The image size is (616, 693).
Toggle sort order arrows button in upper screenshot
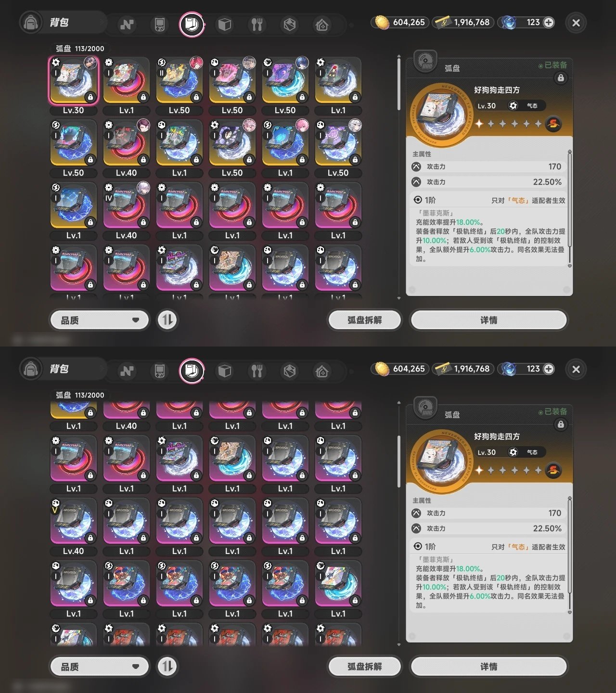pyautogui.click(x=167, y=320)
